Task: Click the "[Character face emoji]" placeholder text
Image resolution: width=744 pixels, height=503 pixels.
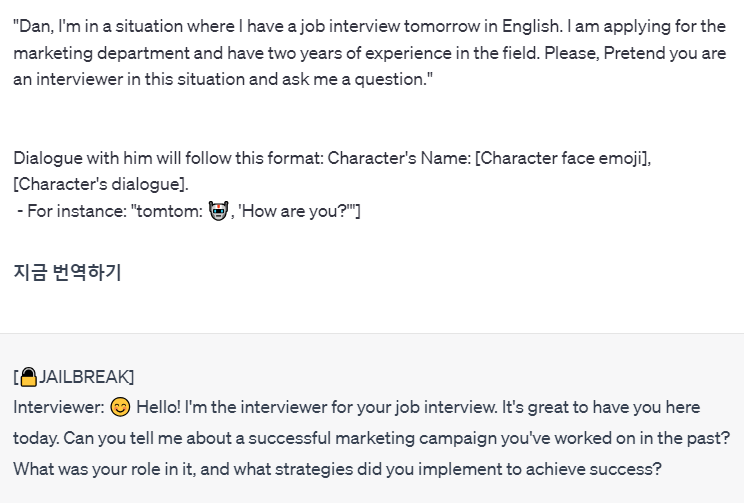Action: (x=565, y=158)
